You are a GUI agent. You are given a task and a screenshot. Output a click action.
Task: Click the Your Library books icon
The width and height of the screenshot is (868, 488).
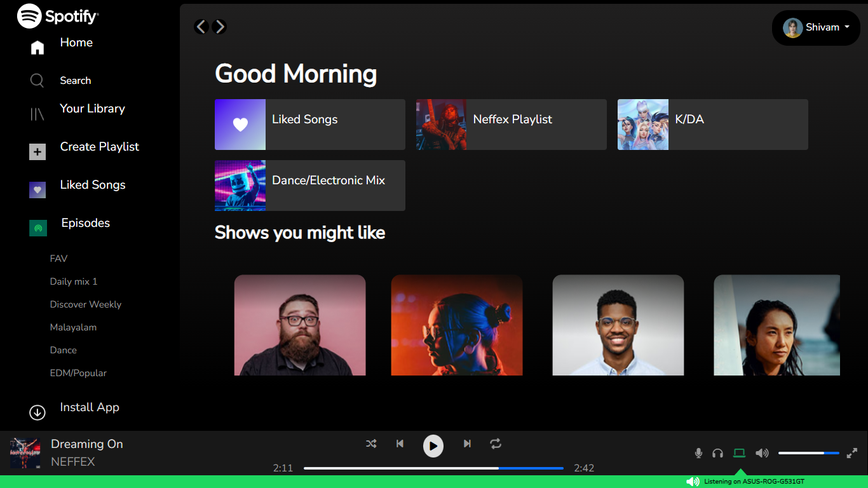[x=37, y=114]
